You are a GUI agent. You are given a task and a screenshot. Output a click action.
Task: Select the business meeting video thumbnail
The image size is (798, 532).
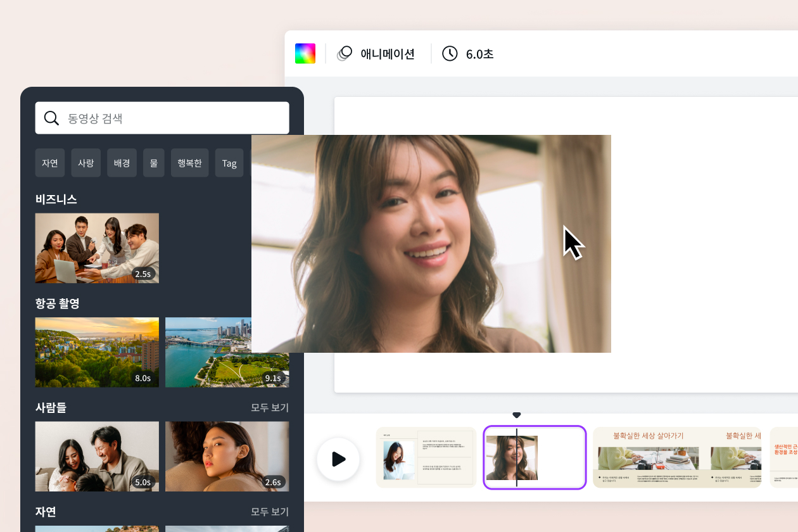(x=97, y=248)
